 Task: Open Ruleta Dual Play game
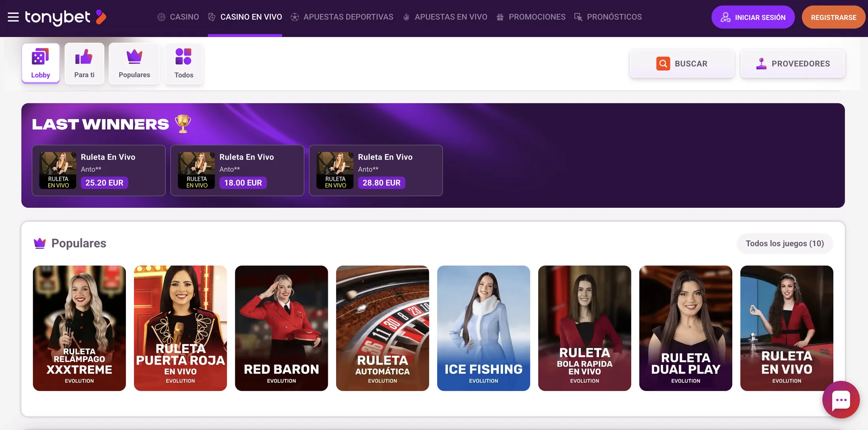pyautogui.click(x=685, y=328)
